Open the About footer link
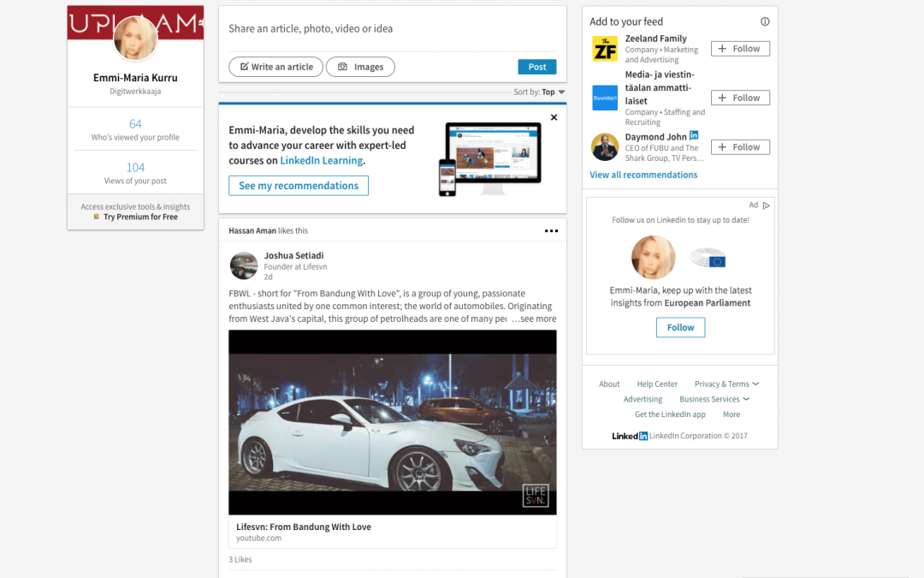 click(x=609, y=384)
